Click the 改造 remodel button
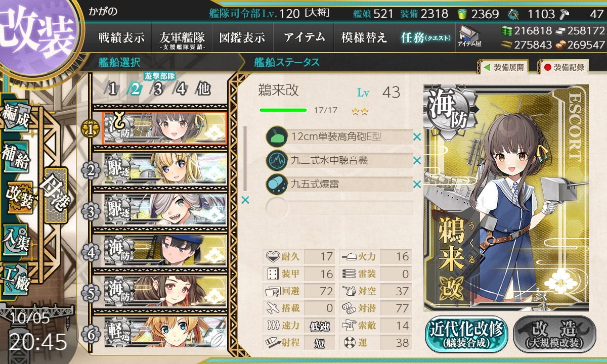 [554, 335]
